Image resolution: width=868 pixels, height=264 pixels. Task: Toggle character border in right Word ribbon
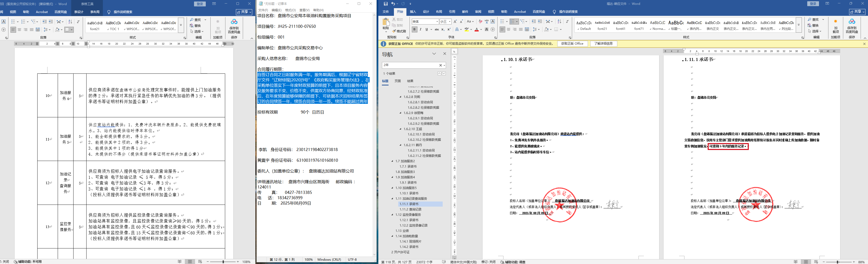tap(493, 21)
